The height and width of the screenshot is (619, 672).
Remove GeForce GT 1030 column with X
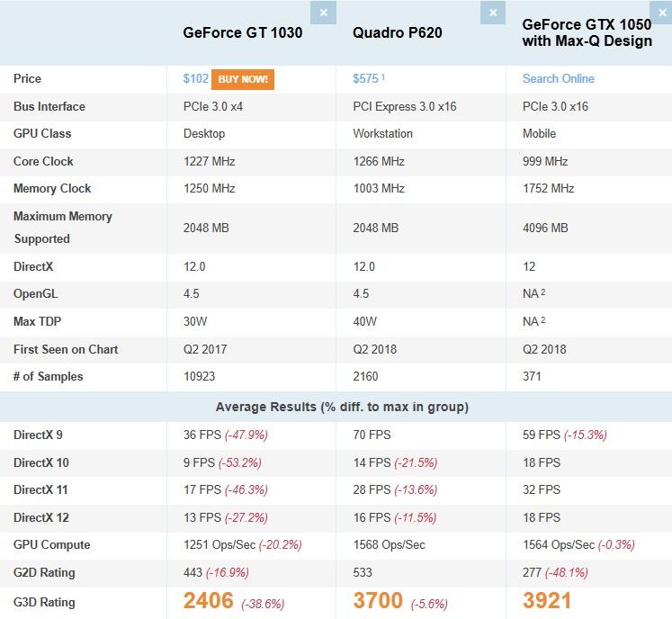(324, 12)
